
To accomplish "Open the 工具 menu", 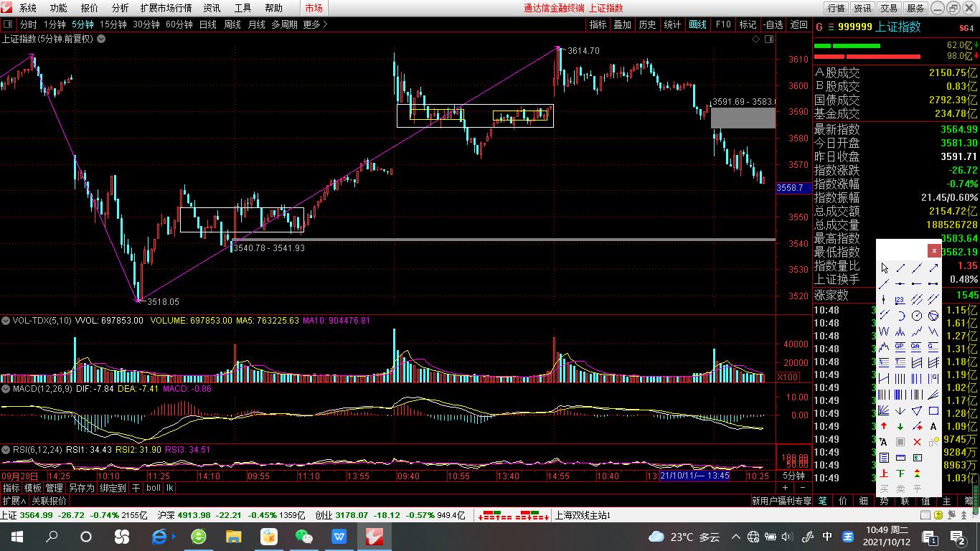I will coord(243,8).
